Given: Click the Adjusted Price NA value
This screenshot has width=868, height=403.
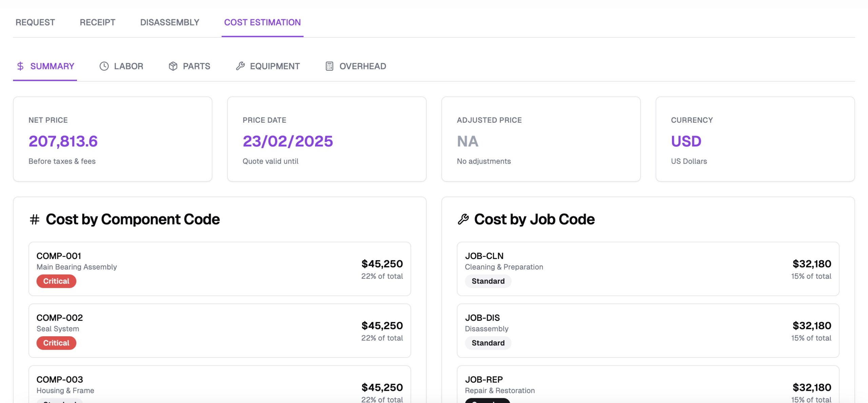Looking at the screenshot, I should (x=468, y=141).
